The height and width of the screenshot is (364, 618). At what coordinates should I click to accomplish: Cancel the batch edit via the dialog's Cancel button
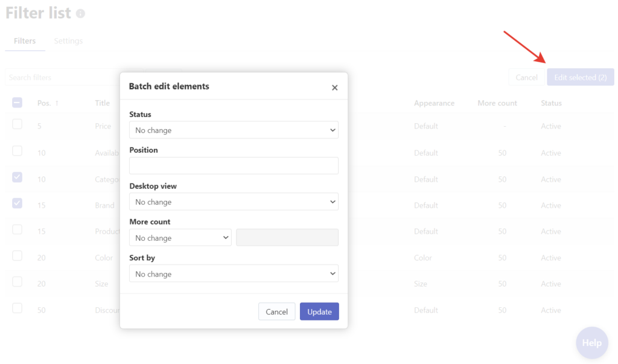pyautogui.click(x=276, y=311)
